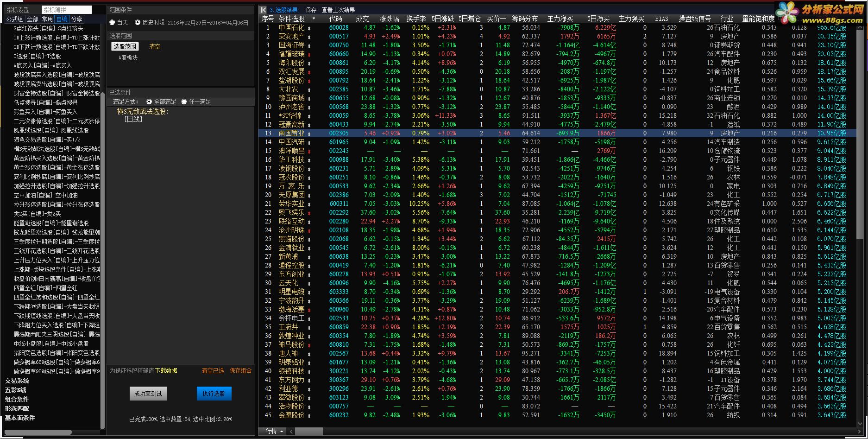868x439 pixels.
Task: Click the arrow marker next to 万家乐
Action: (x=309, y=186)
